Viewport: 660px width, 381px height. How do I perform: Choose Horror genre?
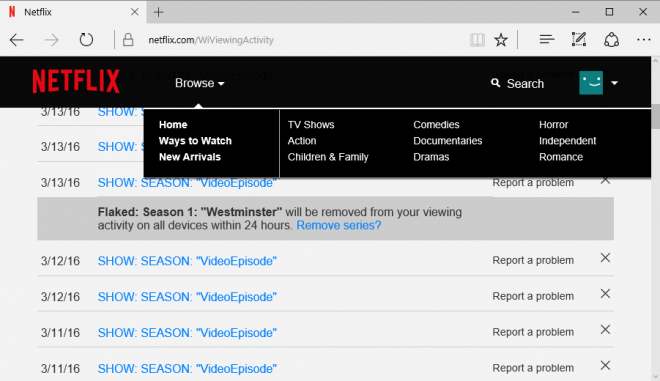coord(554,125)
